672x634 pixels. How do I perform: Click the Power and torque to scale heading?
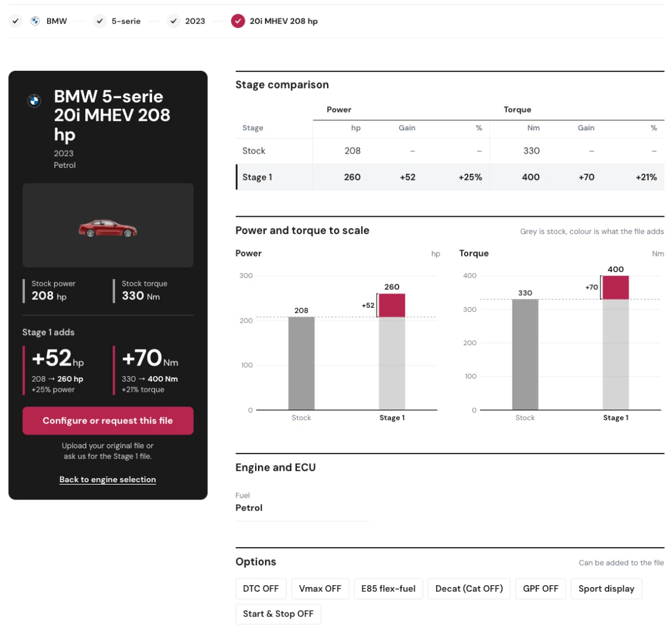[x=302, y=230]
